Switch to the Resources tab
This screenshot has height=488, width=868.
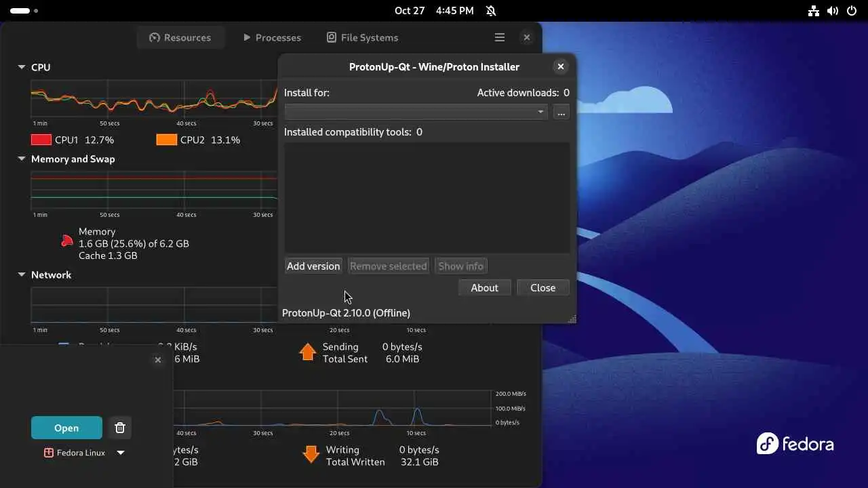tap(180, 38)
